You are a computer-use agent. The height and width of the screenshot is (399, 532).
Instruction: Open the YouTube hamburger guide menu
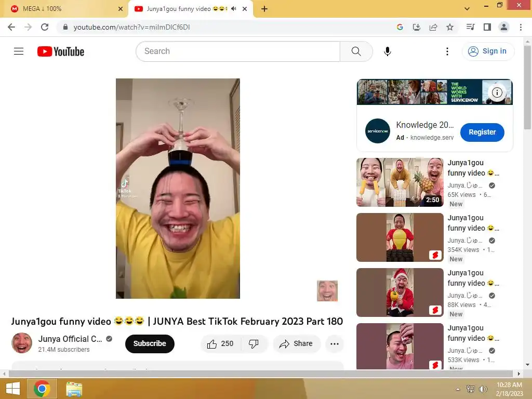[19, 51]
